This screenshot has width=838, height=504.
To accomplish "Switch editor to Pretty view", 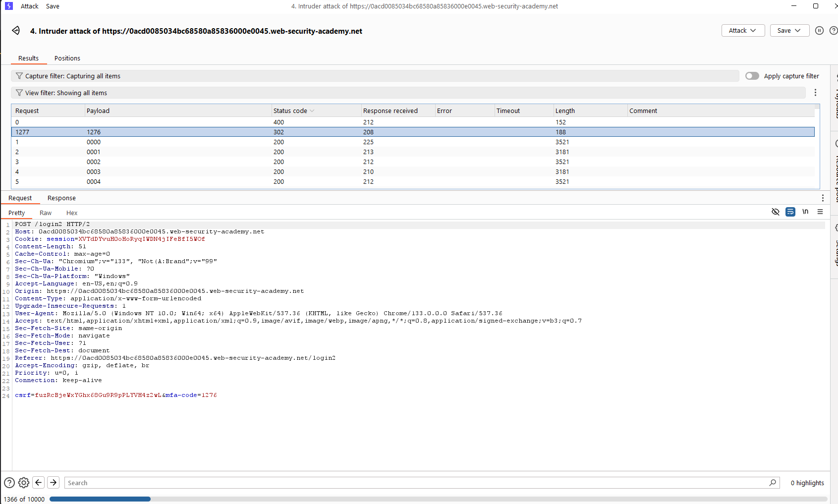I will (16, 213).
